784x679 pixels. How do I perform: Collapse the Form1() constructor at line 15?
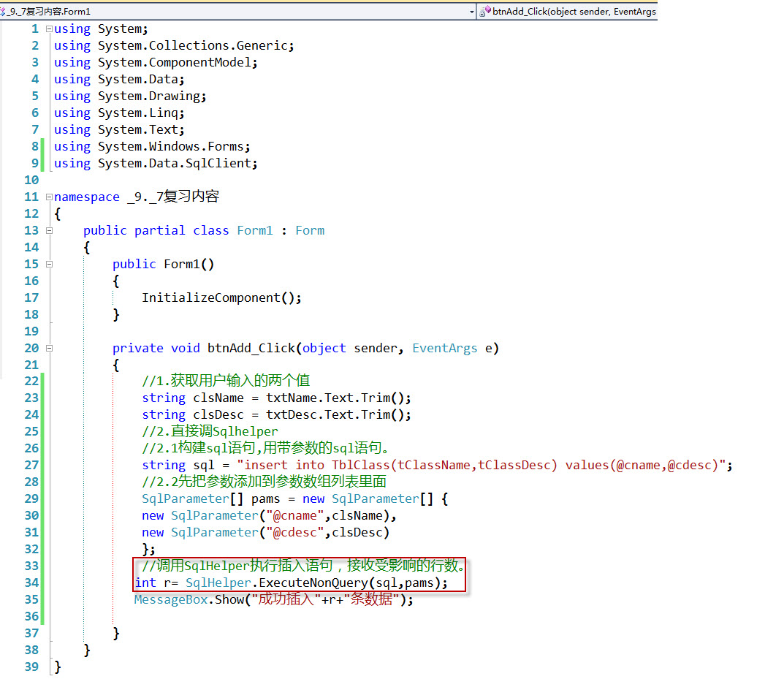[49, 264]
